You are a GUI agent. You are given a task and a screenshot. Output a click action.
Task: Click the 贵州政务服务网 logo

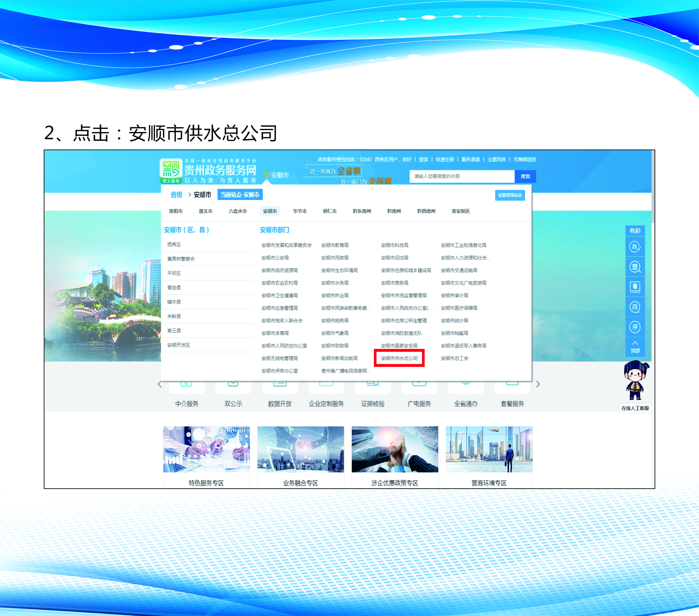point(208,171)
